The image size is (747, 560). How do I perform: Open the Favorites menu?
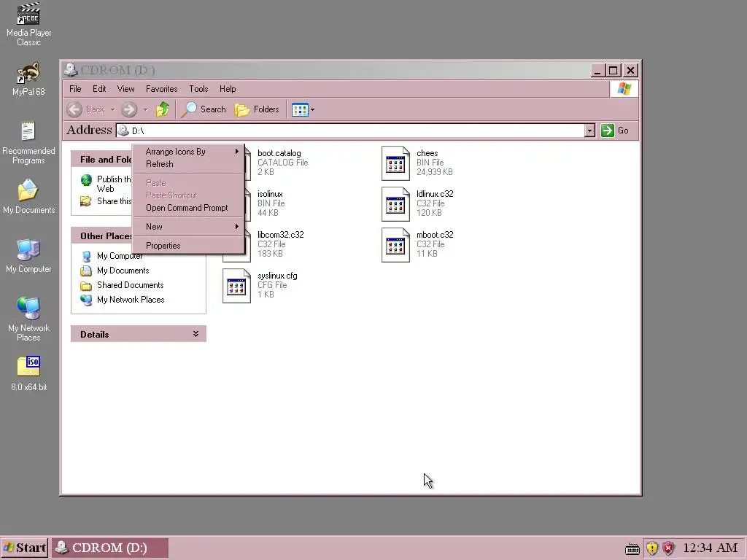pos(161,89)
